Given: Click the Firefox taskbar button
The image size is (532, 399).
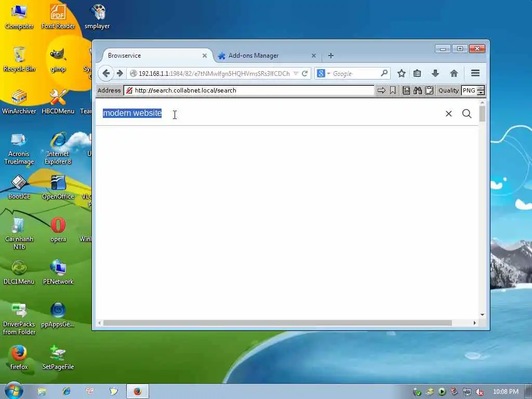Looking at the screenshot, I should click(137, 392).
